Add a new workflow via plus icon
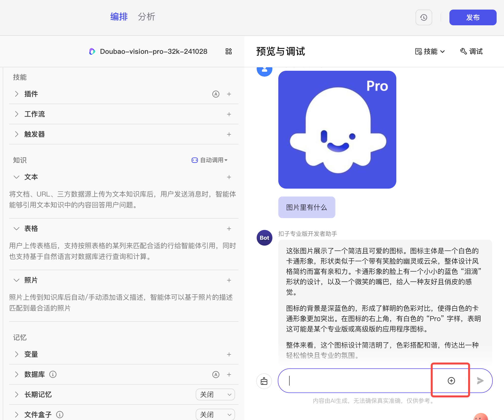The width and height of the screenshot is (504, 420). click(229, 114)
